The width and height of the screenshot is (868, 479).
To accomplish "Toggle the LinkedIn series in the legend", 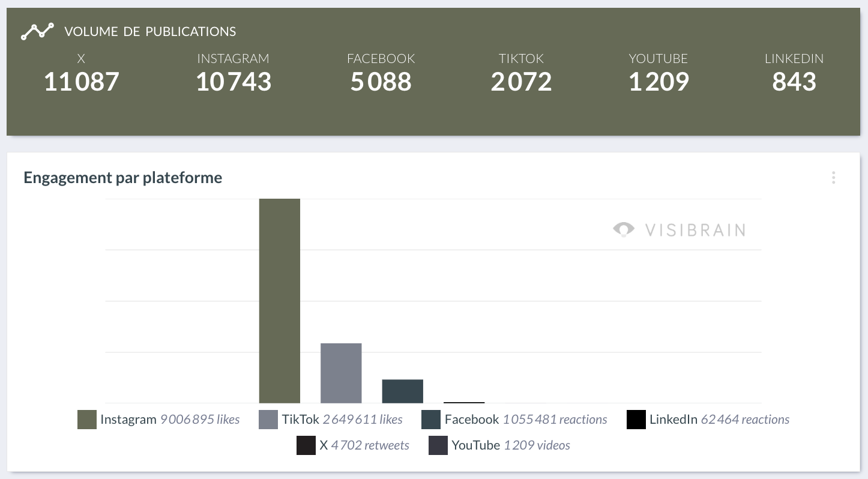I will [708, 420].
